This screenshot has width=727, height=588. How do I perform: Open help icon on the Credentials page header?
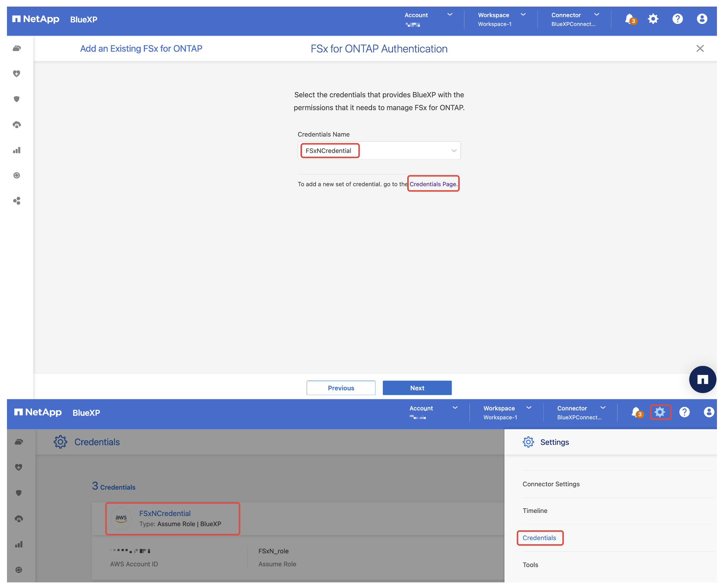tap(684, 412)
